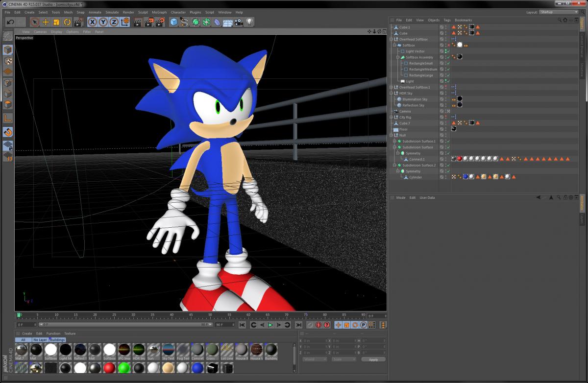Viewport: 588px width, 383px height.
Task: Add a Cube primitive object
Action: pos(173,22)
